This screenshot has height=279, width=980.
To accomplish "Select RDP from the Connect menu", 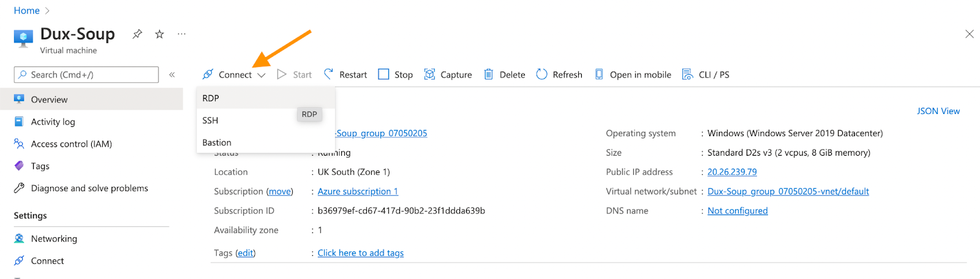I will (211, 98).
